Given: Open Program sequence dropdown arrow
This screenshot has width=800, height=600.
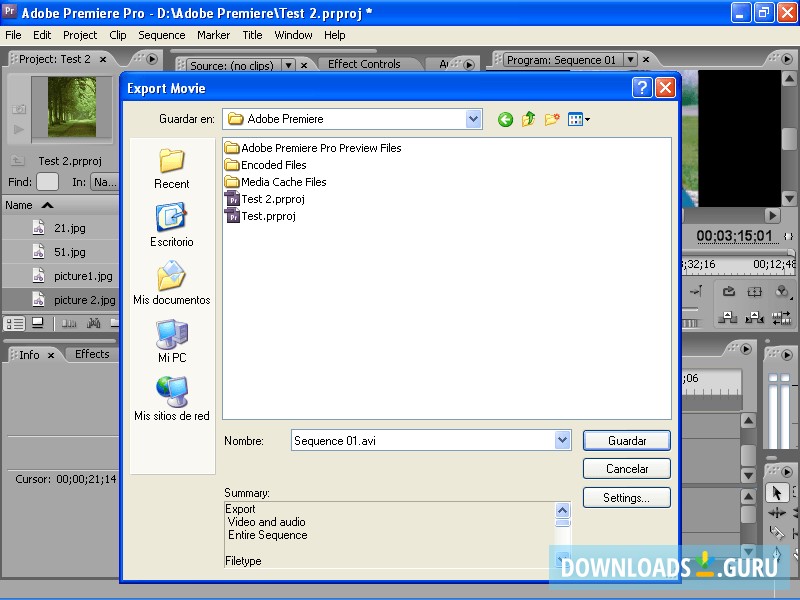Looking at the screenshot, I should pyautogui.click(x=631, y=60).
